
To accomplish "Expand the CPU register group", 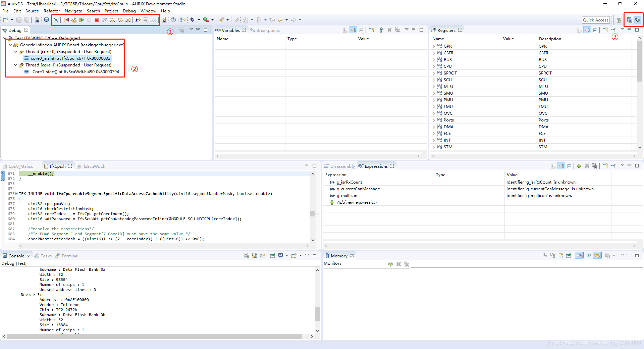I will [434, 66].
